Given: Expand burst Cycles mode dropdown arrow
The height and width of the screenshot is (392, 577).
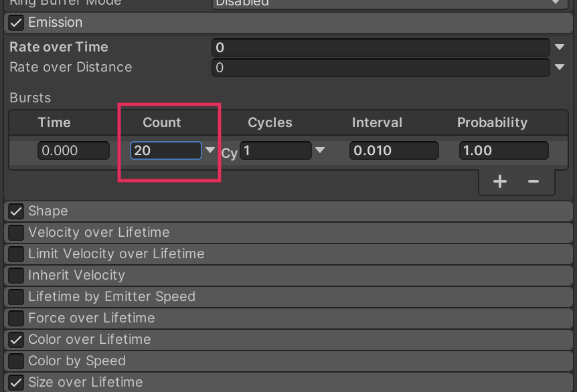Looking at the screenshot, I should 320,151.
